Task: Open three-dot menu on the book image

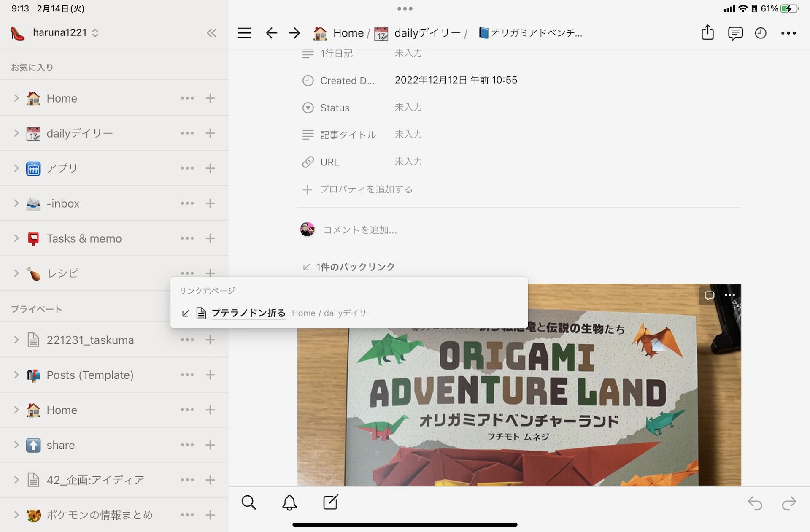Action: (730, 295)
